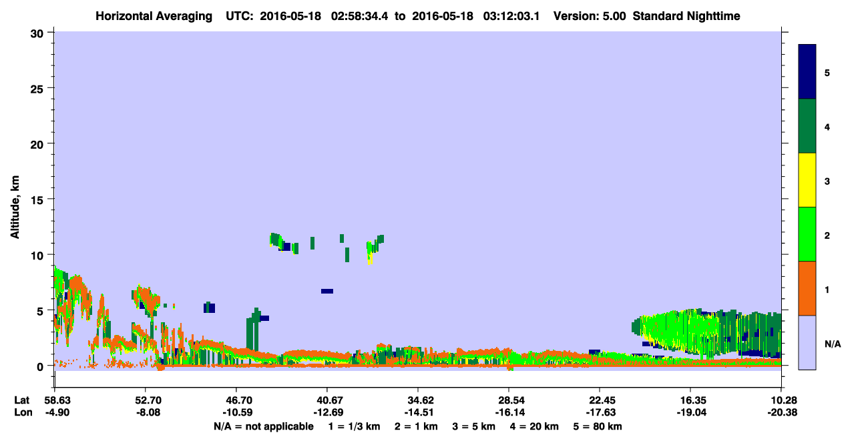Click longitude value -17.63
This screenshot has height=445, width=868.
[600, 412]
